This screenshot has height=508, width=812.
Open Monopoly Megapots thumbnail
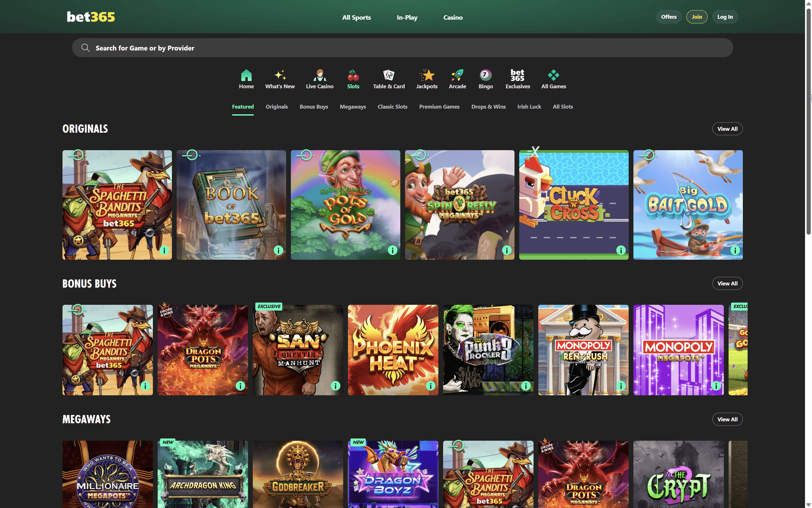click(678, 350)
